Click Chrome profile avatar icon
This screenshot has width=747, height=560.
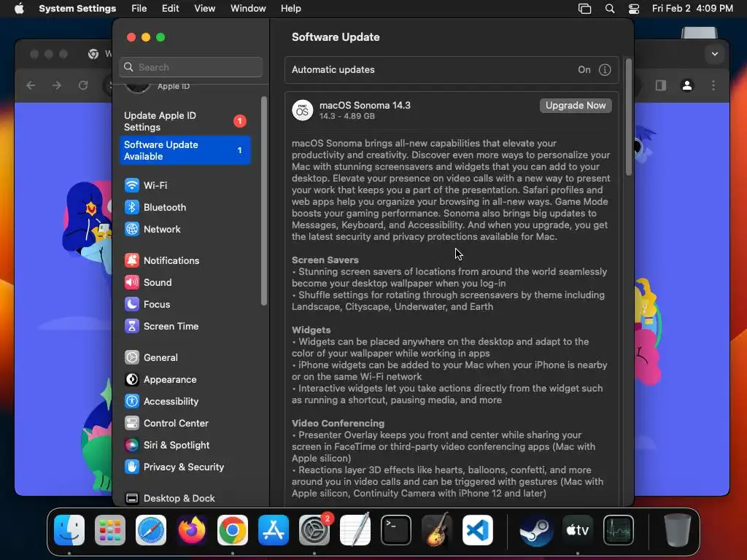(x=687, y=85)
